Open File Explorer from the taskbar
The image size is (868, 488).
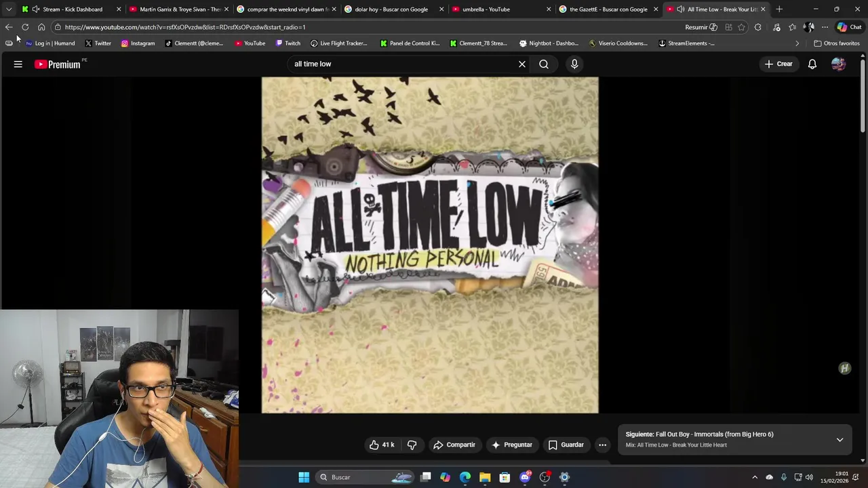pyautogui.click(x=485, y=477)
